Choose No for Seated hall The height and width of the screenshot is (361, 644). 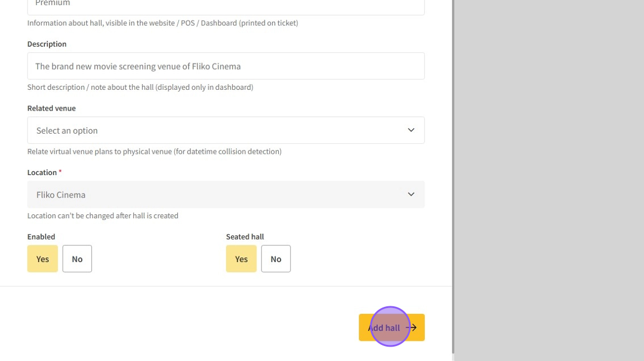pyautogui.click(x=276, y=259)
